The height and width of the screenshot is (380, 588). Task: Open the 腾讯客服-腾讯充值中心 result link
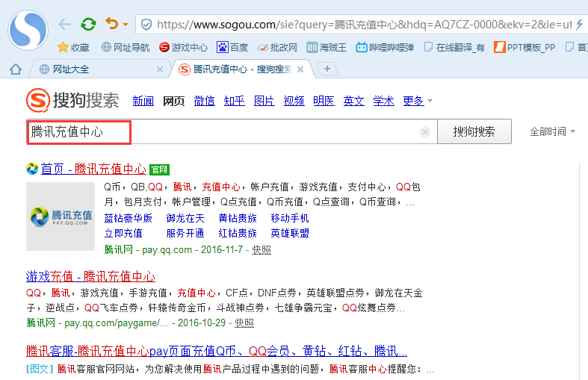coord(217,351)
